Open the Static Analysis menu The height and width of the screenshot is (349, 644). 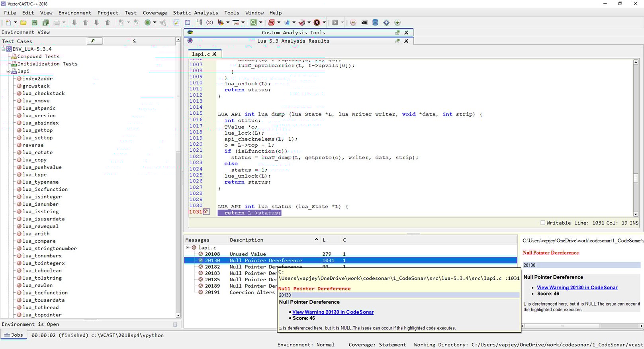coord(196,13)
